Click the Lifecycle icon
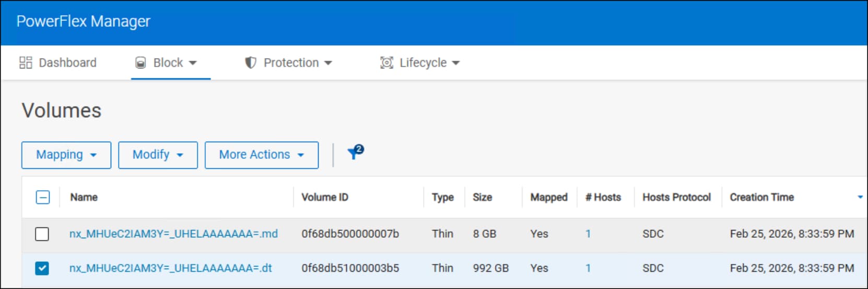868x289 pixels. 386,63
